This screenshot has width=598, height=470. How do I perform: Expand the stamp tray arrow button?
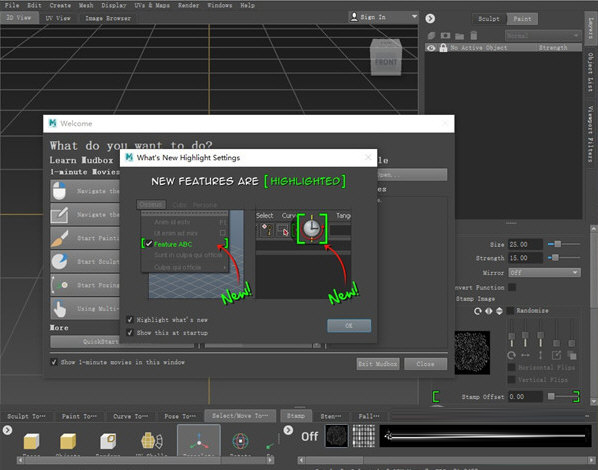pos(288,430)
